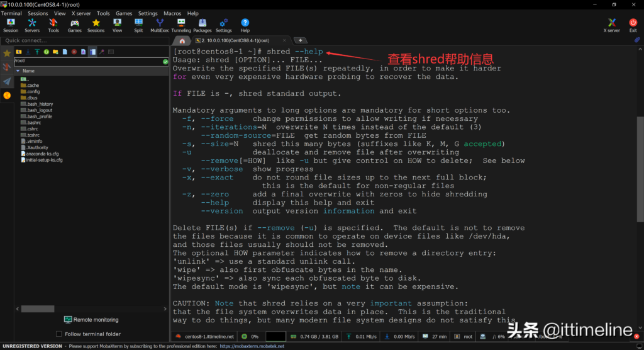644x350 pixels.
Task: Open the Tunneling tool
Action: [x=181, y=23]
